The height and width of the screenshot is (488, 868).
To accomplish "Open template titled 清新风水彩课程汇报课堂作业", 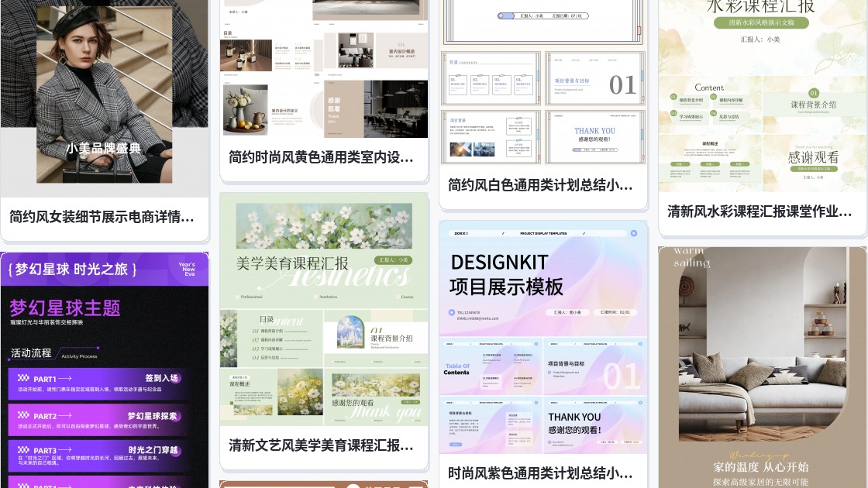I will [x=759, y=211].
